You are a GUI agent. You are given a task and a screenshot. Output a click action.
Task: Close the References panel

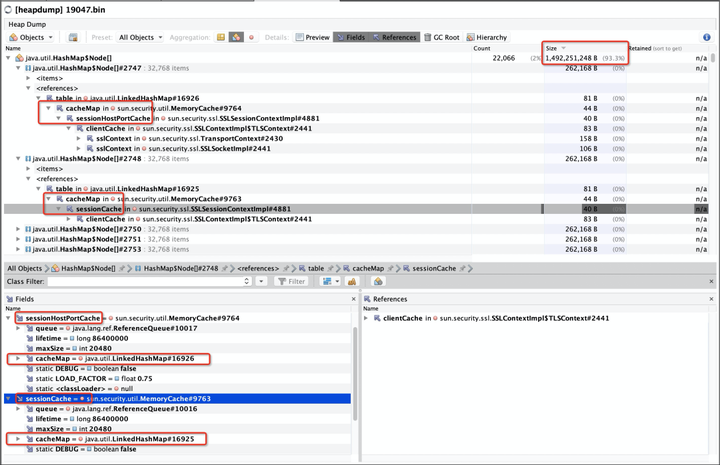tap(711, 299)
